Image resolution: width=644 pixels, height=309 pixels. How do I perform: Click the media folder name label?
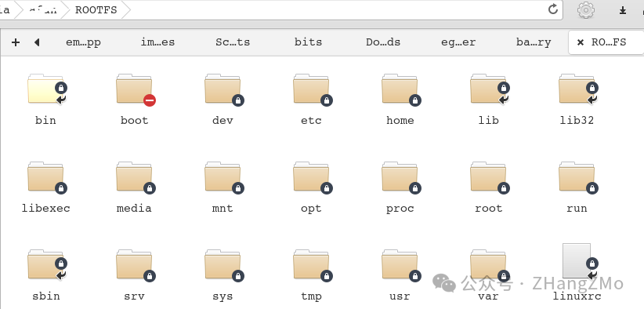click(x=134, y=209)
